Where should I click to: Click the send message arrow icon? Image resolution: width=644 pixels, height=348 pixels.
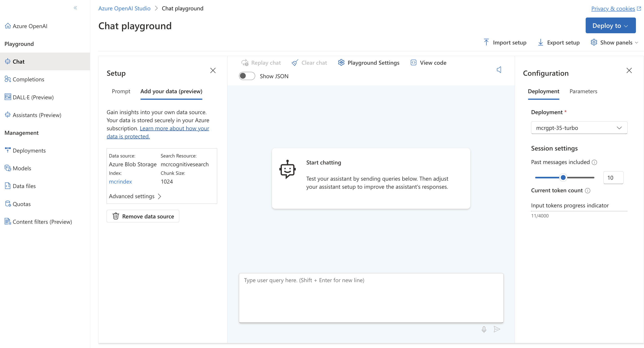(497, 329)
